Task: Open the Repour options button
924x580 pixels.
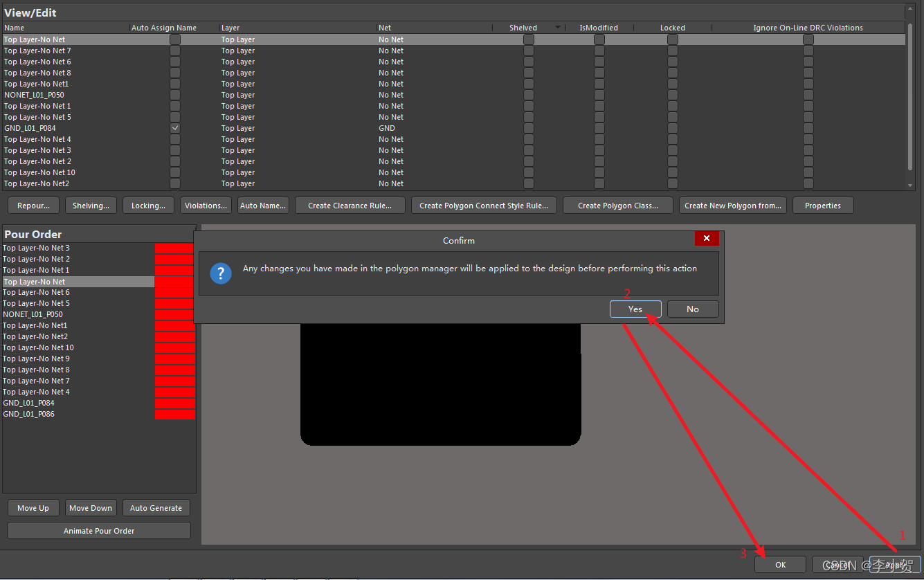Action: pos(33,206)
